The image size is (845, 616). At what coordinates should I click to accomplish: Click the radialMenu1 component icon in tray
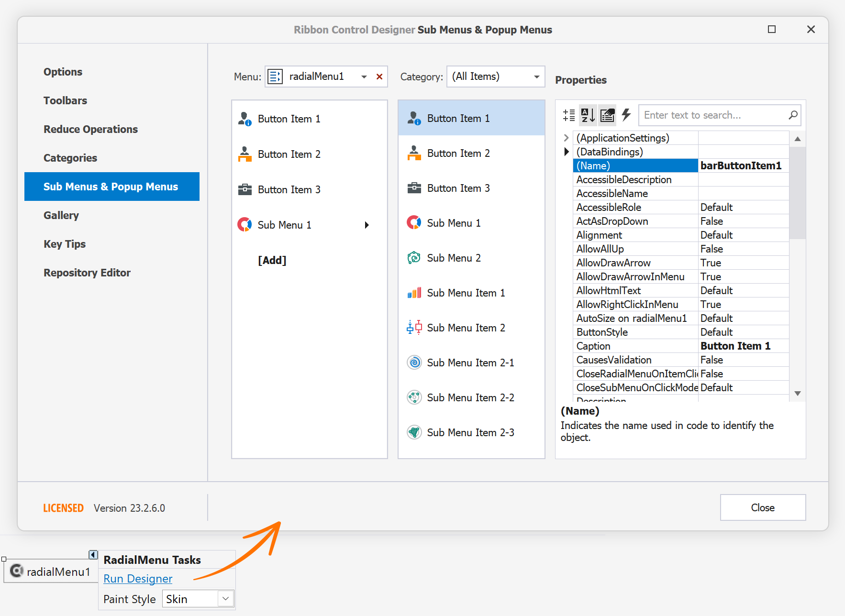tap(17, 571)
